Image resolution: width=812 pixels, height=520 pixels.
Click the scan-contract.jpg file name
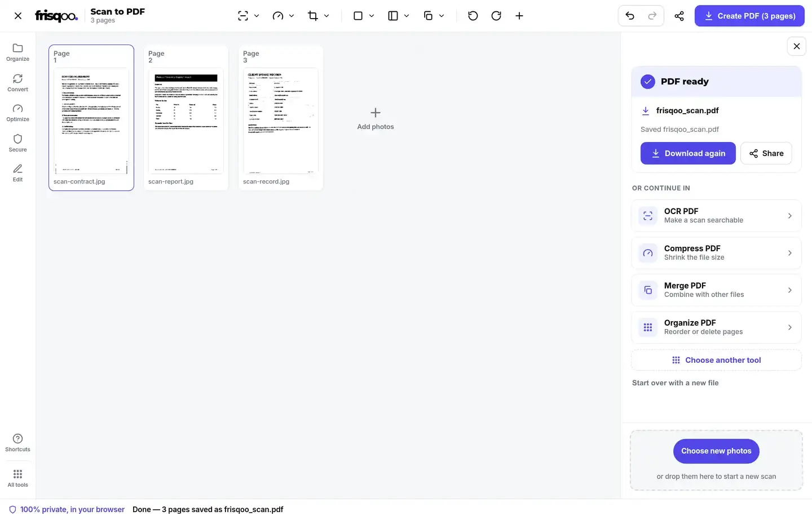point(80,181)
